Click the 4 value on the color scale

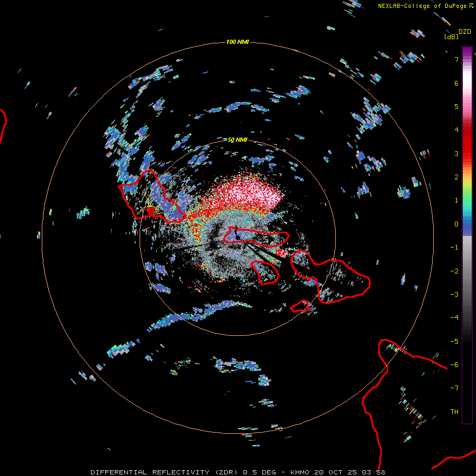pos(456,130)
